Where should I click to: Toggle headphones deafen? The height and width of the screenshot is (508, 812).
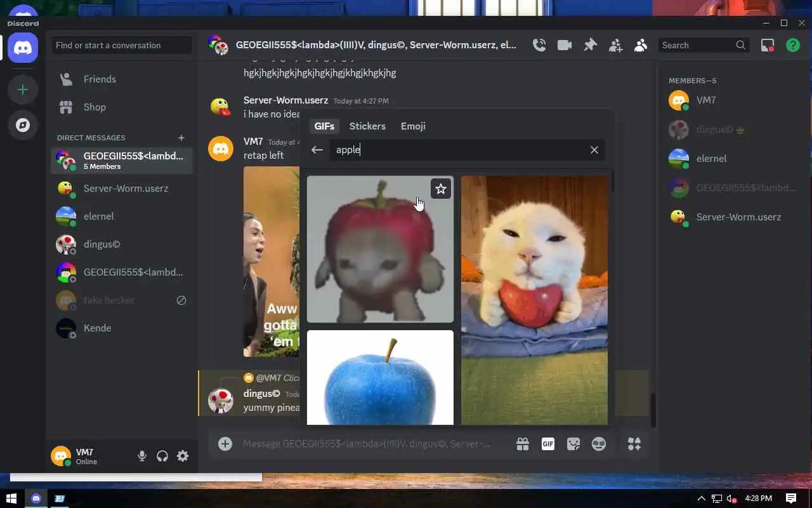click(162, 456)
